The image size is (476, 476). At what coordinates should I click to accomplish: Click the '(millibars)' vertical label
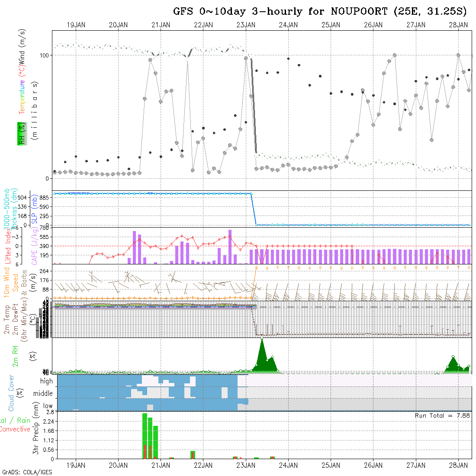pyautogui.click(x=35, y=111)
